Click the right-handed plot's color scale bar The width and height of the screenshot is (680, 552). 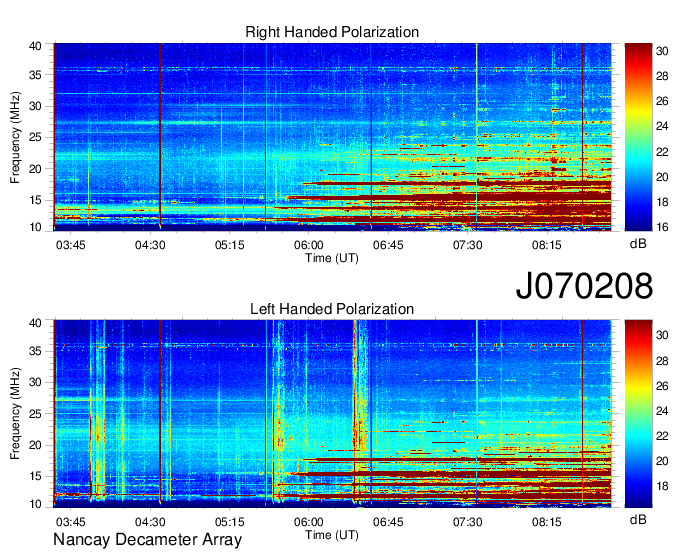638,137
